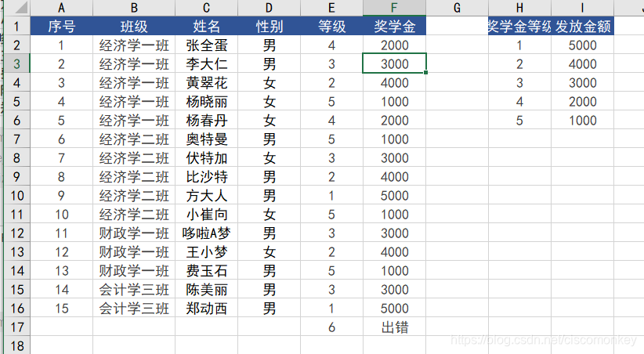Select row 3 header
Screen dimensions: 644x354
coord(16,64)
